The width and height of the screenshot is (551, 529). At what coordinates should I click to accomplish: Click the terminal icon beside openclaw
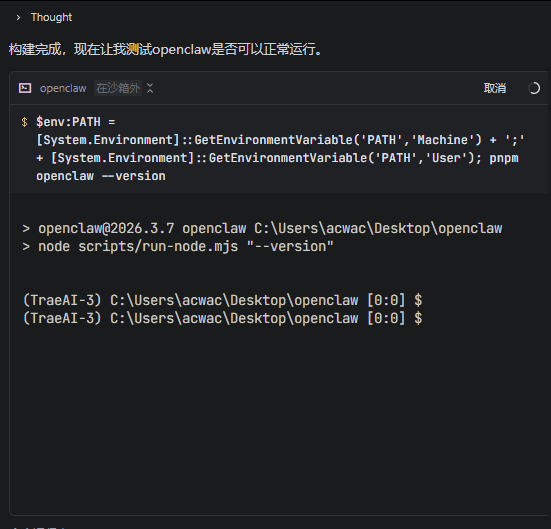(x=25, y=88)
